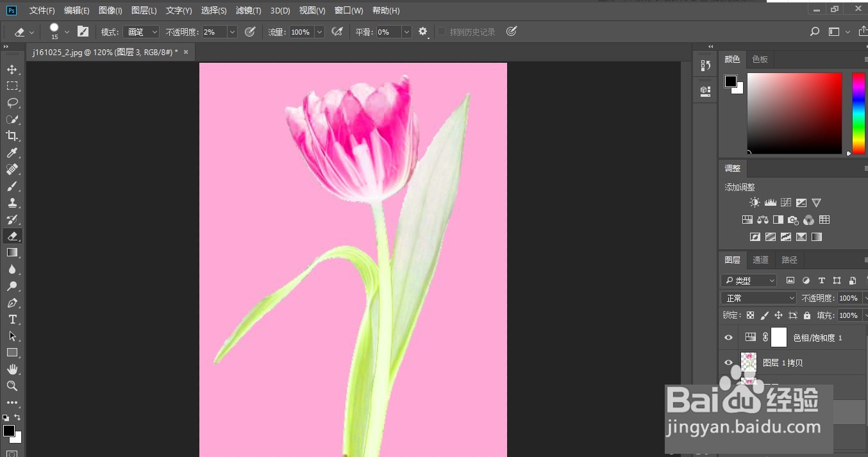Open the options bar settings gear
This screenshot has height=457, width=868.
(x=422, y=31)
